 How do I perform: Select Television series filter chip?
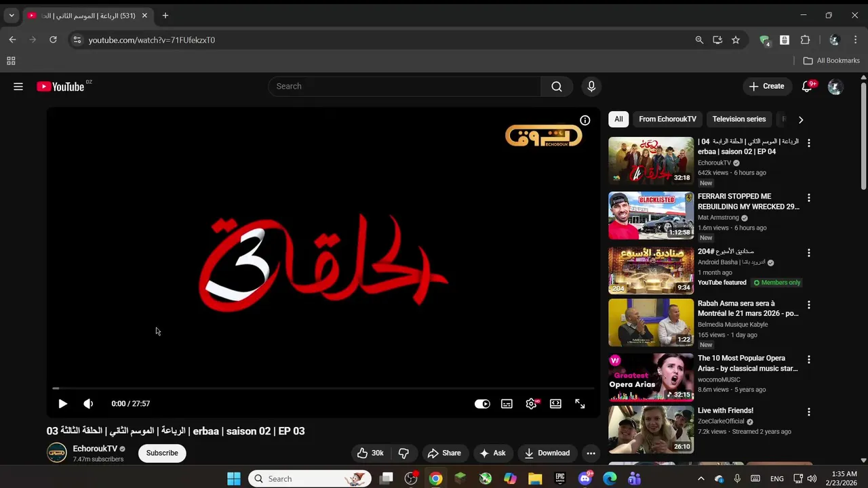pos(738,119)
